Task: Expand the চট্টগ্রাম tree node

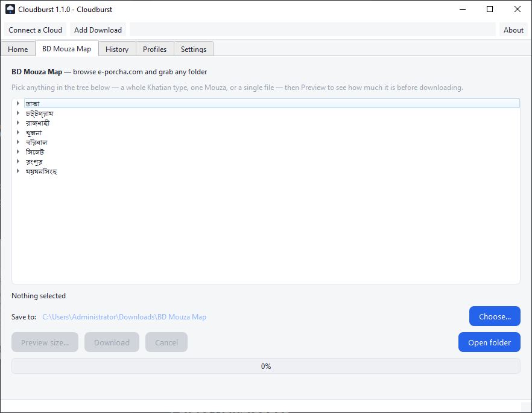Action: tap(18, 113)
